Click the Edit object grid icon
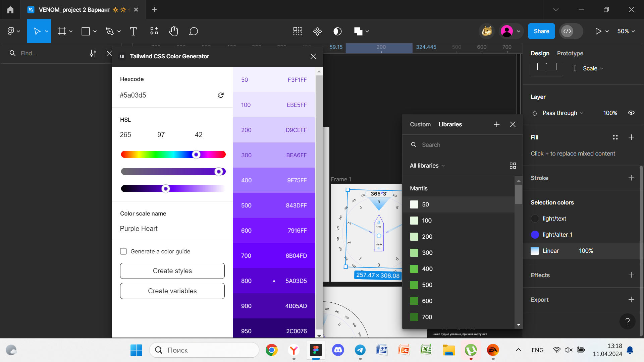644x362 pixels. point(298,31)
